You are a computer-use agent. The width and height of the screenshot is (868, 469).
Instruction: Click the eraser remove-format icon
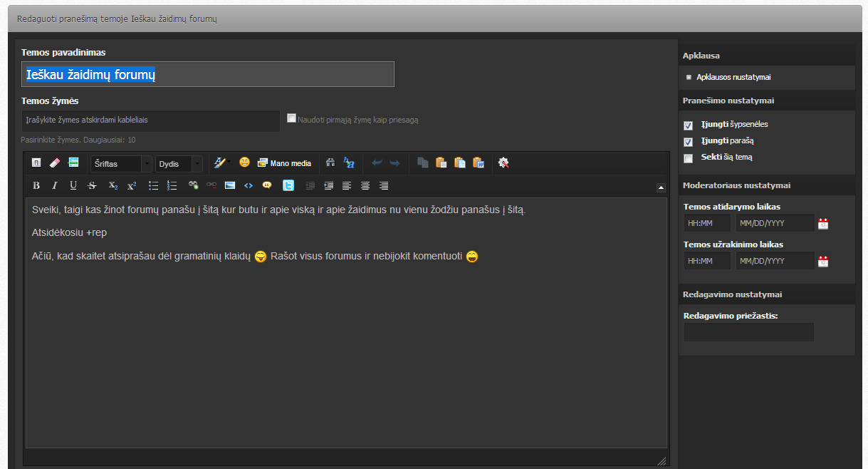click(x=55, y=163)
